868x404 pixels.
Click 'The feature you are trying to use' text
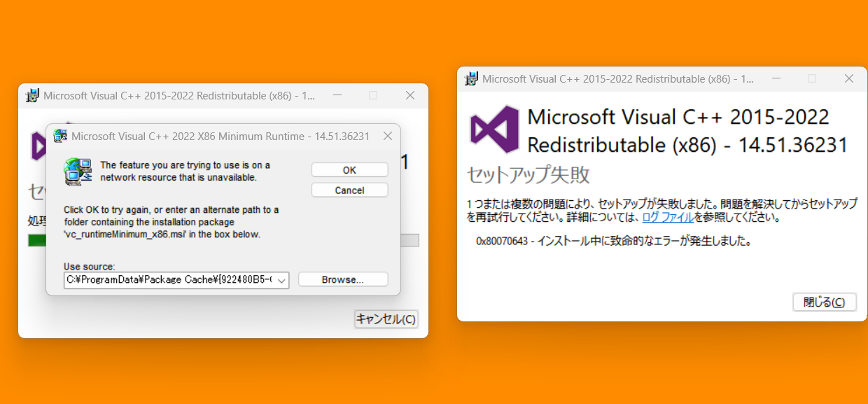coord(185,171)
